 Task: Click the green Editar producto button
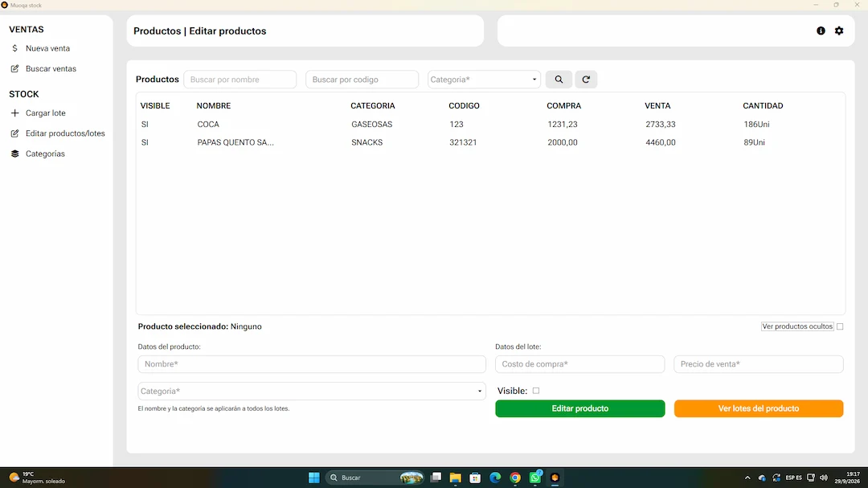pyautogui.click(x=579, y=408)
